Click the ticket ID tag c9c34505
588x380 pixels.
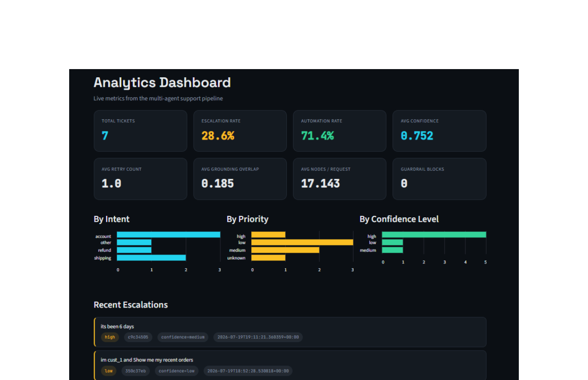pyautogui.click(x=138, y=337)
